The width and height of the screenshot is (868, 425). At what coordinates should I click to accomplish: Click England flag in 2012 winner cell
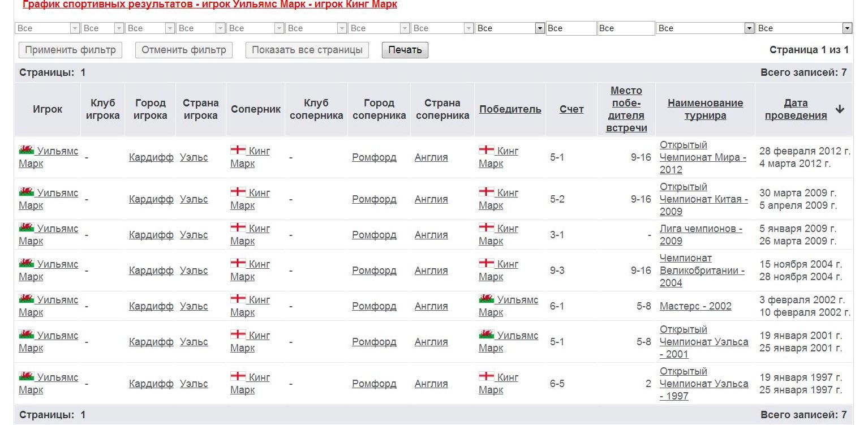487,150
